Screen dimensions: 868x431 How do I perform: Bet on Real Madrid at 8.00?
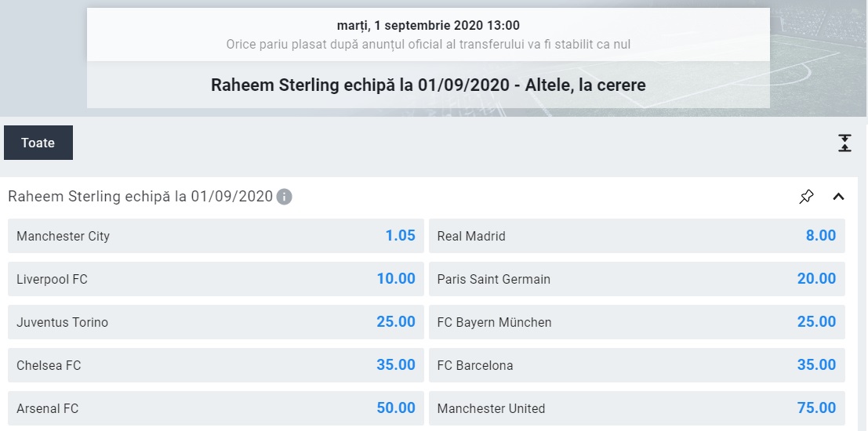(x=637, y=236)
